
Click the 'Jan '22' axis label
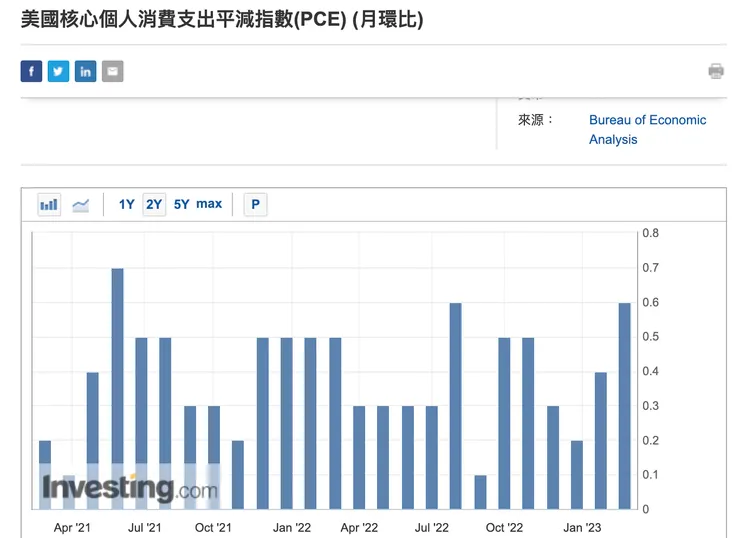(292, 528)
